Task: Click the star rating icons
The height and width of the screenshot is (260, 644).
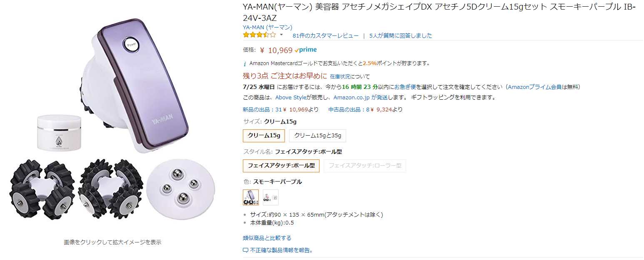Action: click(259, 35)
